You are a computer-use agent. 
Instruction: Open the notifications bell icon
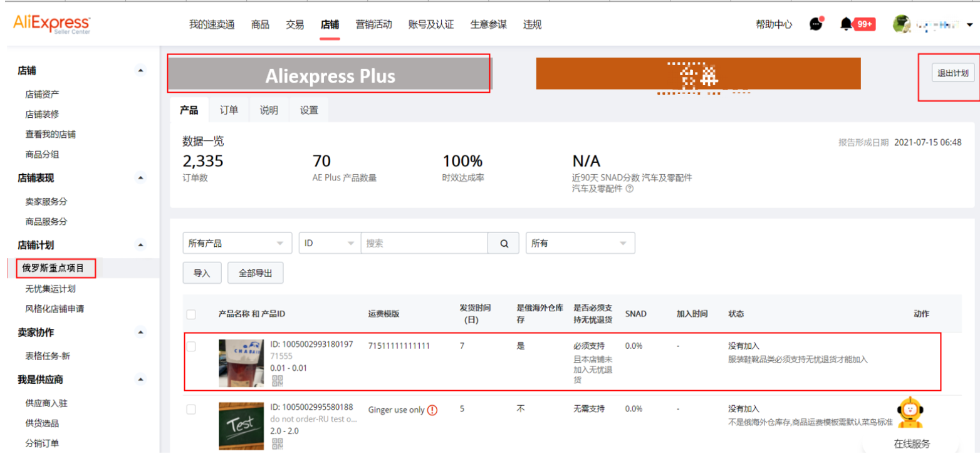coord(847,24)
